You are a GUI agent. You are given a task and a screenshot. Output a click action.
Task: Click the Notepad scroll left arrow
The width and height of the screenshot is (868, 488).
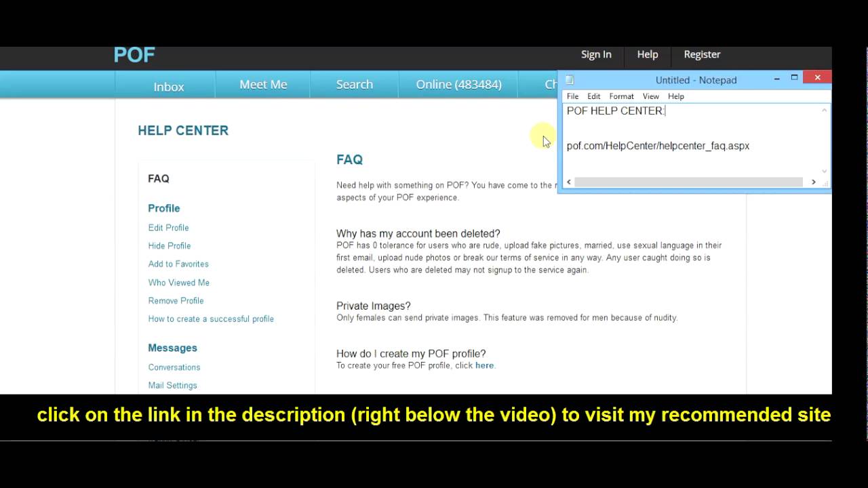[x=569, y=182]
